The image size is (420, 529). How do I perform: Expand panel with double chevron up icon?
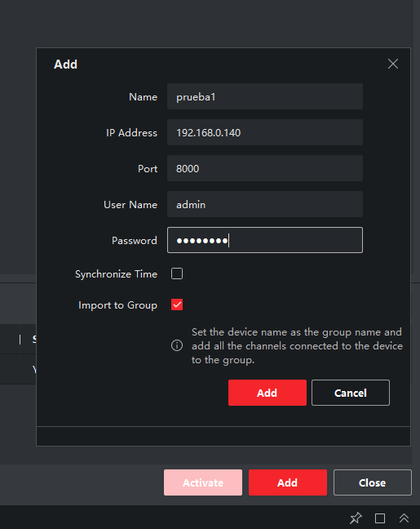click(x=405, y=518)
